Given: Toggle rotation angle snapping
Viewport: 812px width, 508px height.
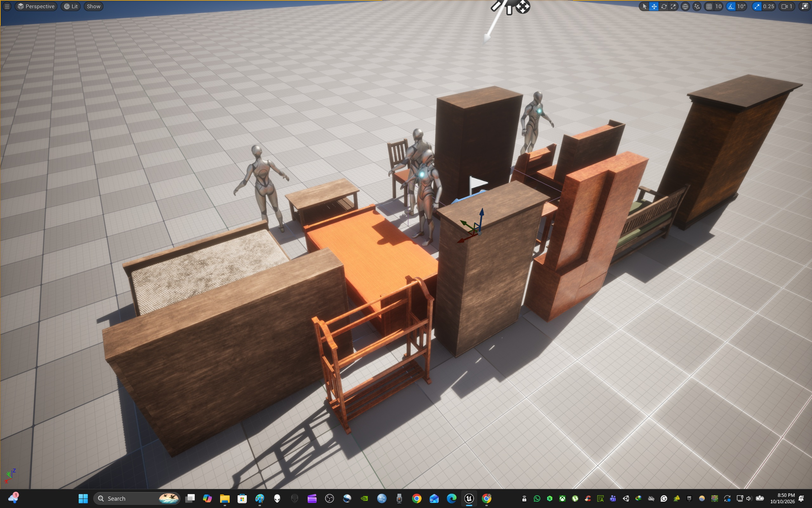Looking at the screenshot, I should (x=731, y=6).
